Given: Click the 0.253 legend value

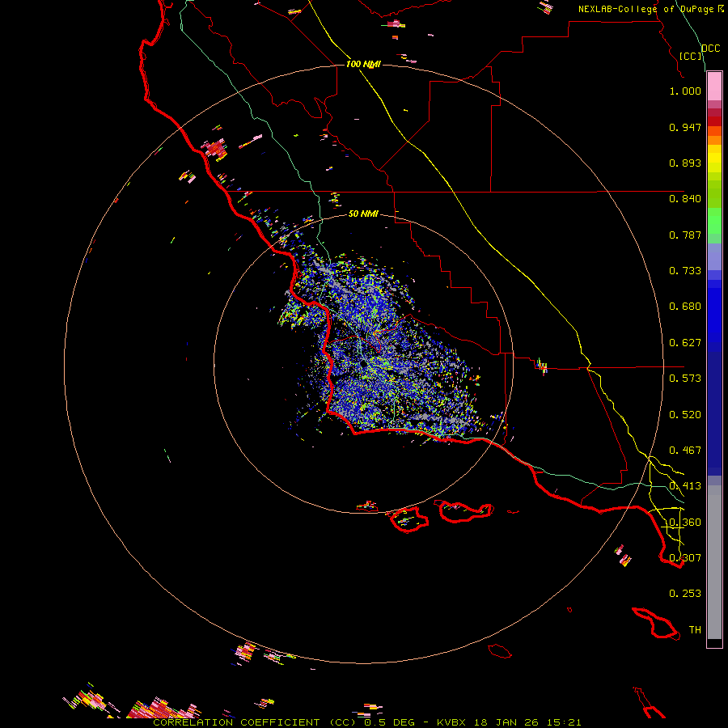Looking at the screenshot, I should pos(685,594).
